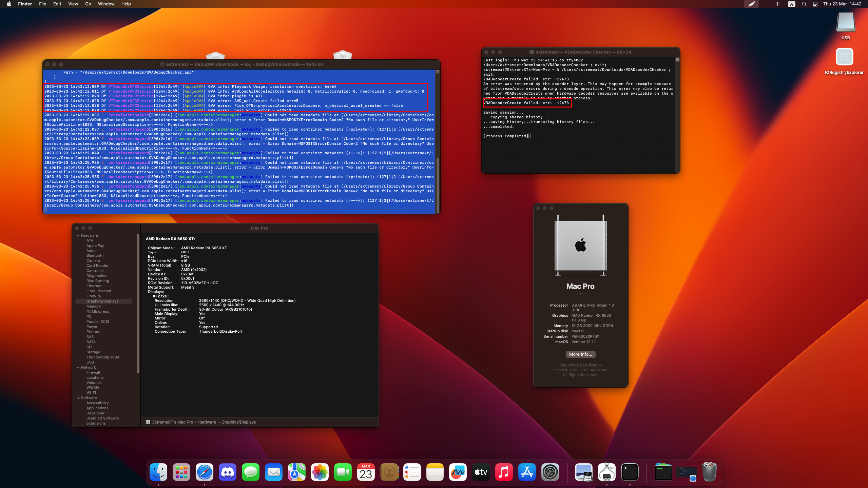Select Thunderbolt/USB4 in the sidebar
Image resolution: width=868 pixels, height=488 pixels.
[x=103, y=357]
